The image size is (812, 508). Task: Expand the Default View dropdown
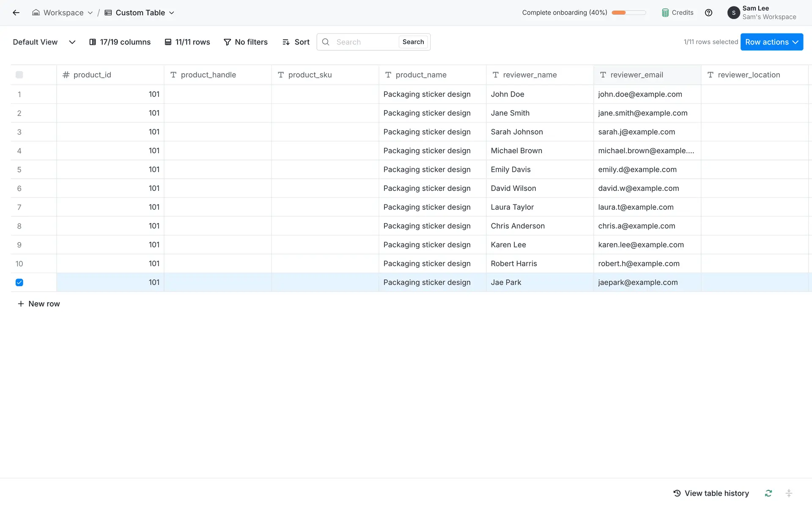[x=72, y=42]
